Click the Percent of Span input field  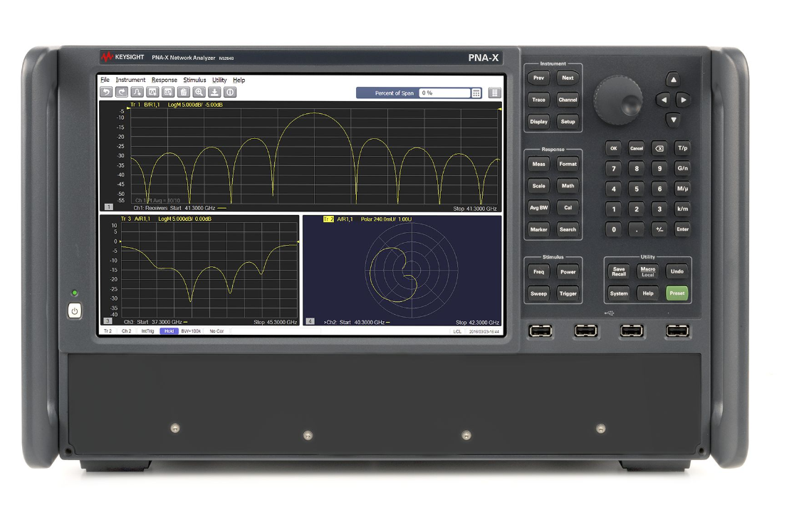pyautogui.click(x=445, y=93)
